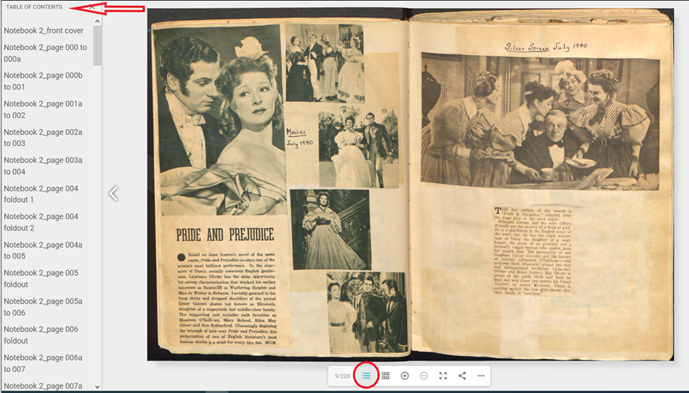
Task: Open the share icon in the toolbar
Action: (462, 376)
